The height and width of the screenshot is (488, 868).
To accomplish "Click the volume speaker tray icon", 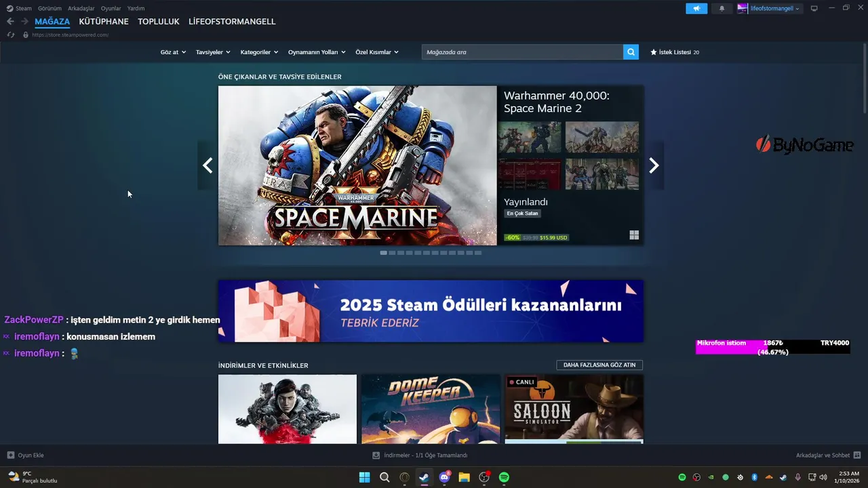I will [x=823, y=477].
